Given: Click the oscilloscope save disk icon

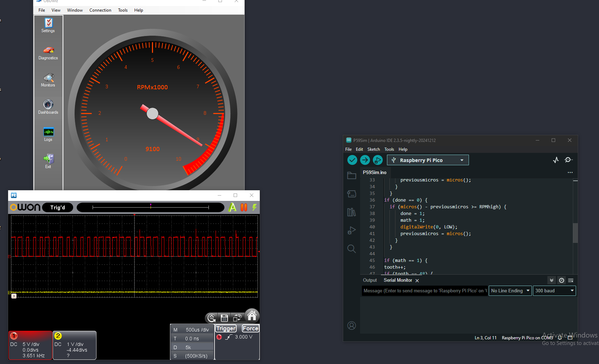Looking at the screenshot, I should point(224,318).
